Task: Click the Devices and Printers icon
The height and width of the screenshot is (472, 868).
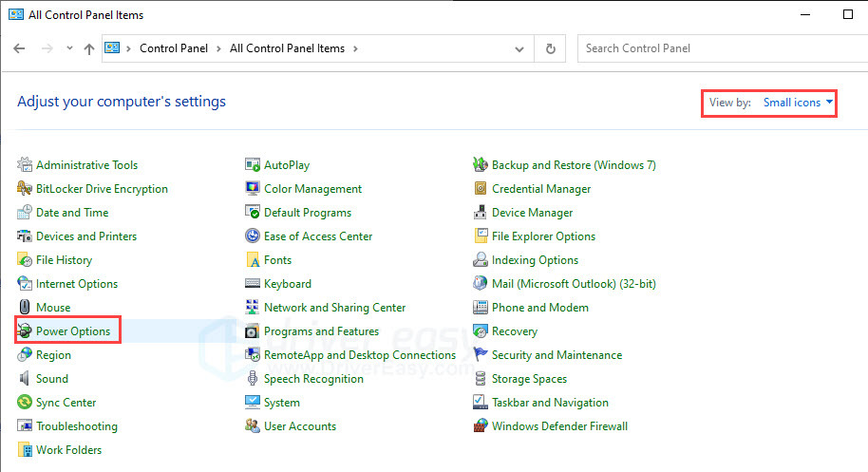Action: tap(25, 236)
